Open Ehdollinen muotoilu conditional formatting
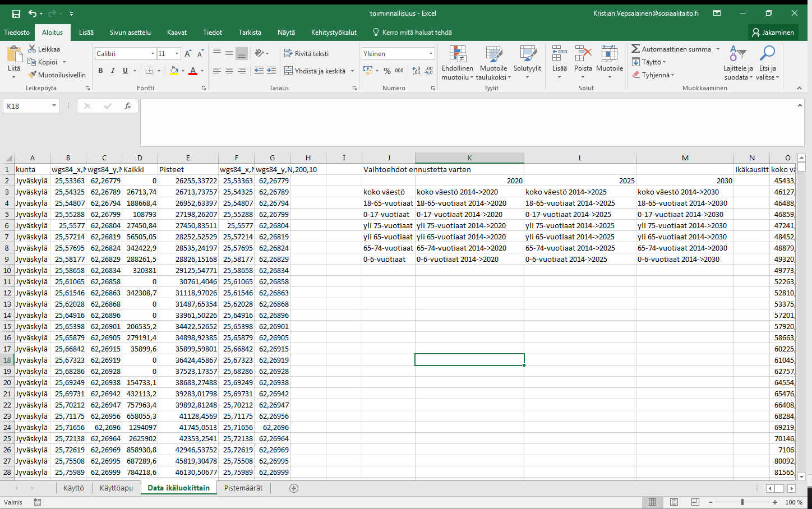The image size is (812, 509). [x=458, y=63]
